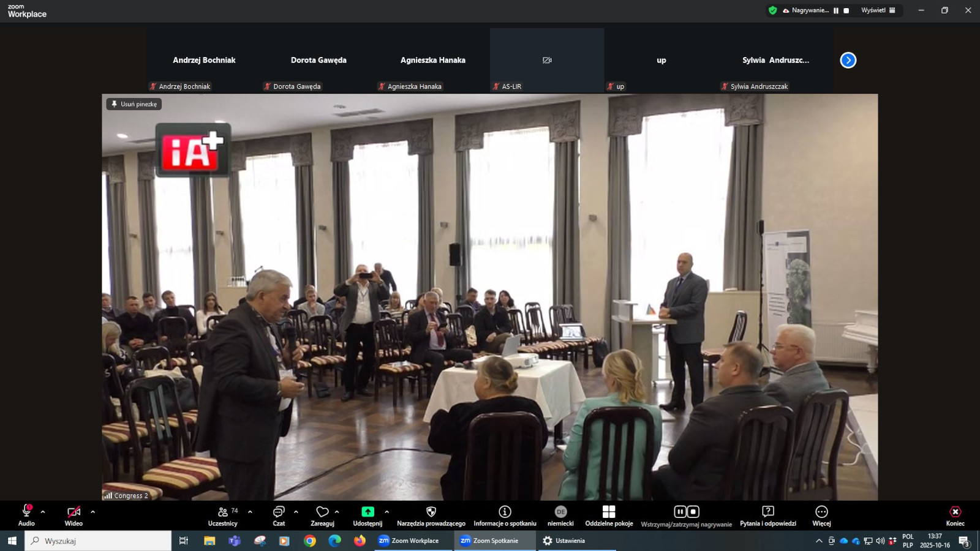
Task: Open Narzędzia prowadzącego host tools
Action: click(x=431, y=515)
